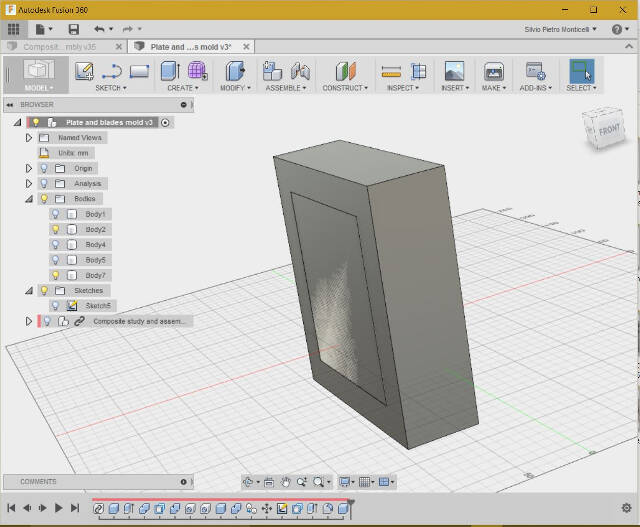Expand the COMMENTS panel dot button

tap(184, 482)
